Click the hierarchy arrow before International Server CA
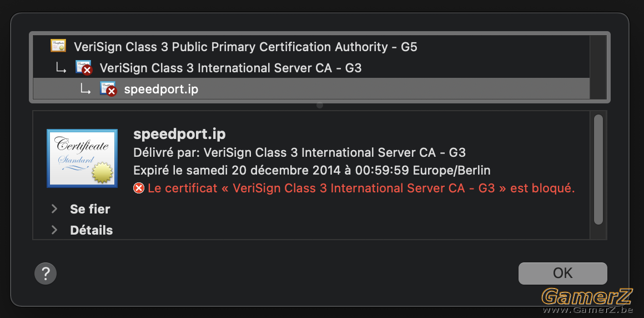Image resolution: width=644 pixels, height=318 pixels. pos(61,68)
